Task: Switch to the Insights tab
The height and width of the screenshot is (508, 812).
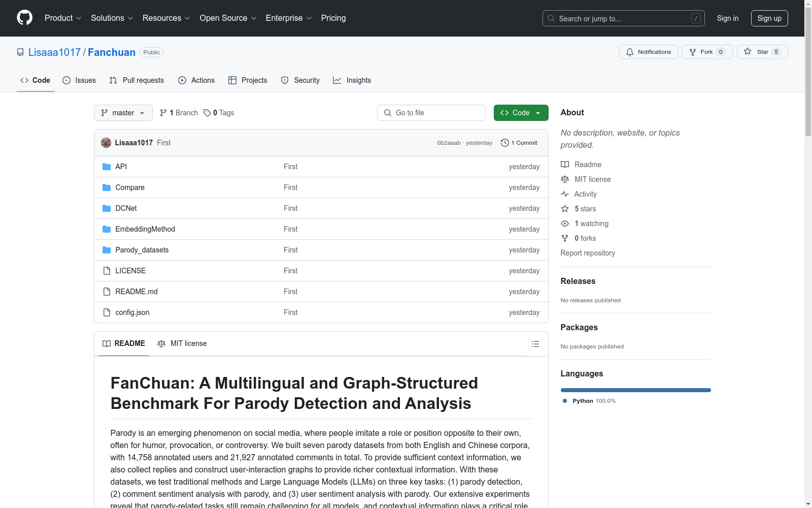Action: click(x=352, y=80)
